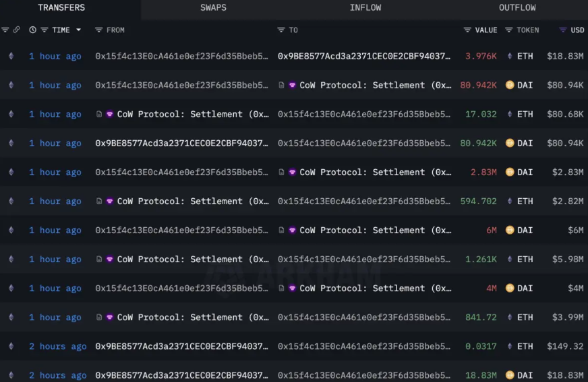Screen dimensions: 588x382
Task: Switch to the SWAPS tab
Action: click(x=213, y=8)
